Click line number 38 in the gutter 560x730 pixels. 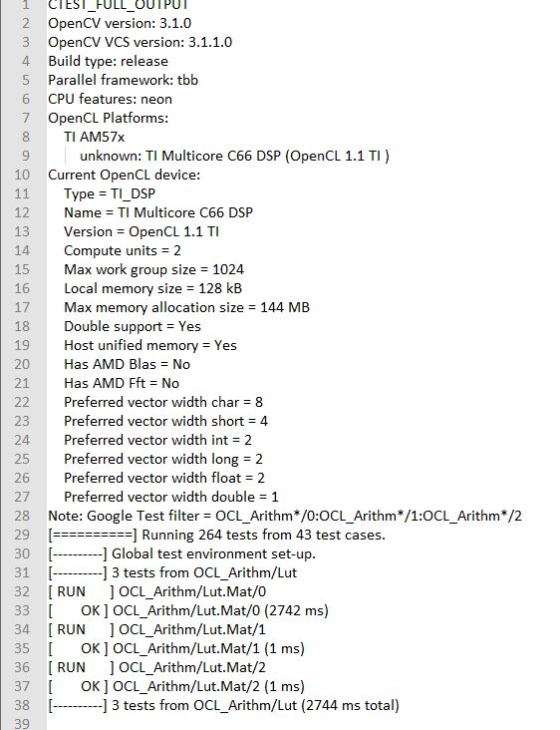coord(22,705)
